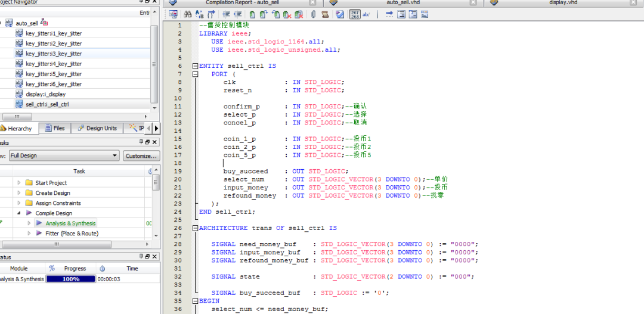This screenshot has width=644, height=314.
Task: Toggle line numbers display icon (267/268)
Action: point(354,14)
